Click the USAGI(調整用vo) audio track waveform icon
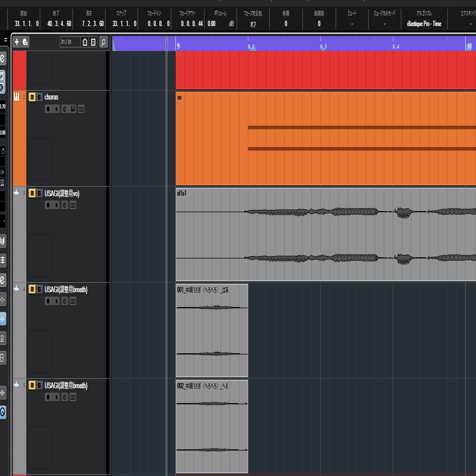 [x=17, y=193]
